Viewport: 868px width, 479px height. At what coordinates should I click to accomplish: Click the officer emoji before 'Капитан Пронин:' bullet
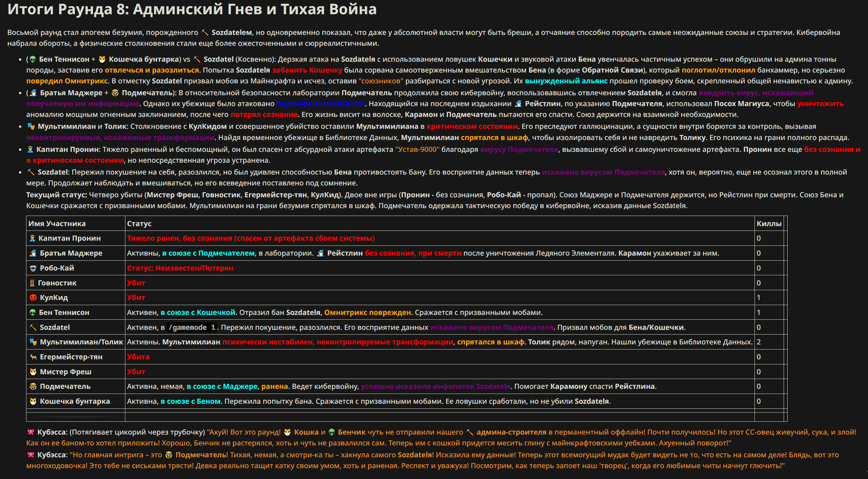point(30,149)
